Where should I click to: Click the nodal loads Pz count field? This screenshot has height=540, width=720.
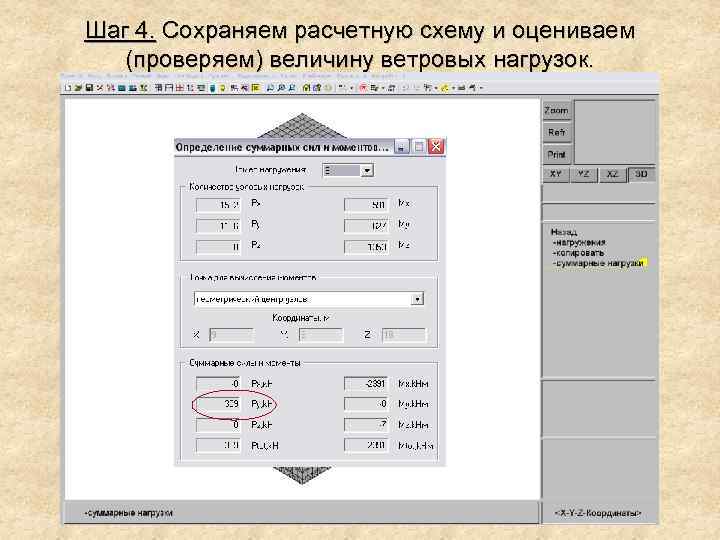click(218, 247)
